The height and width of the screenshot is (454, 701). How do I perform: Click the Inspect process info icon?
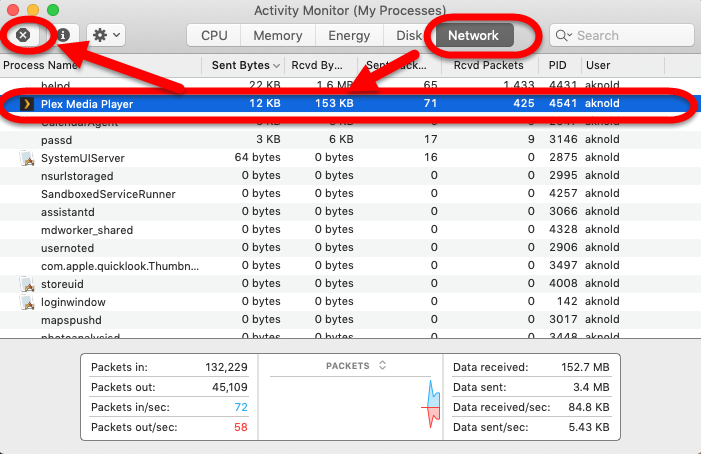63,35
